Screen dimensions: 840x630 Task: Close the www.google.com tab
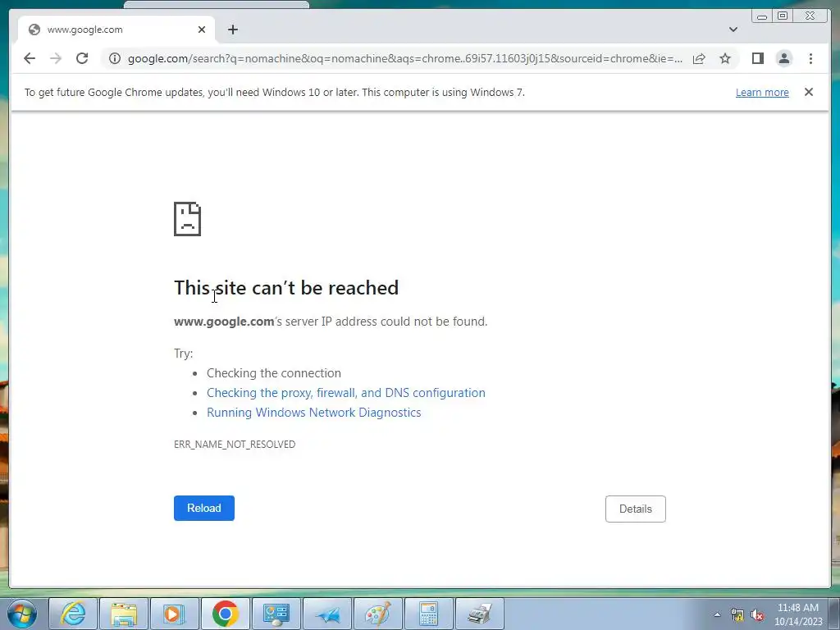(202, 30)
